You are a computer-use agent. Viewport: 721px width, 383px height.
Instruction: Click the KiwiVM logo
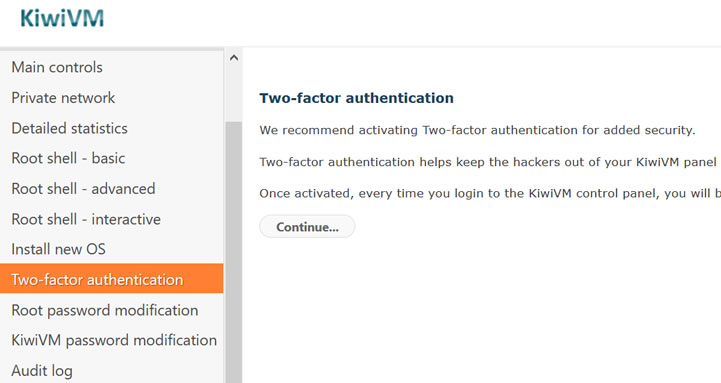pyautogui.click(x=62, y=18)
